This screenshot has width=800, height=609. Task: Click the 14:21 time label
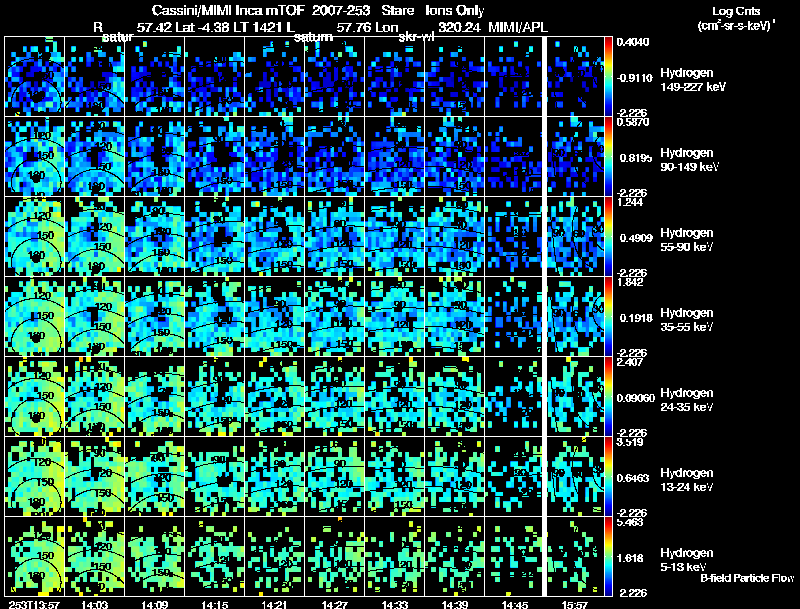click(x=274, y=604)
